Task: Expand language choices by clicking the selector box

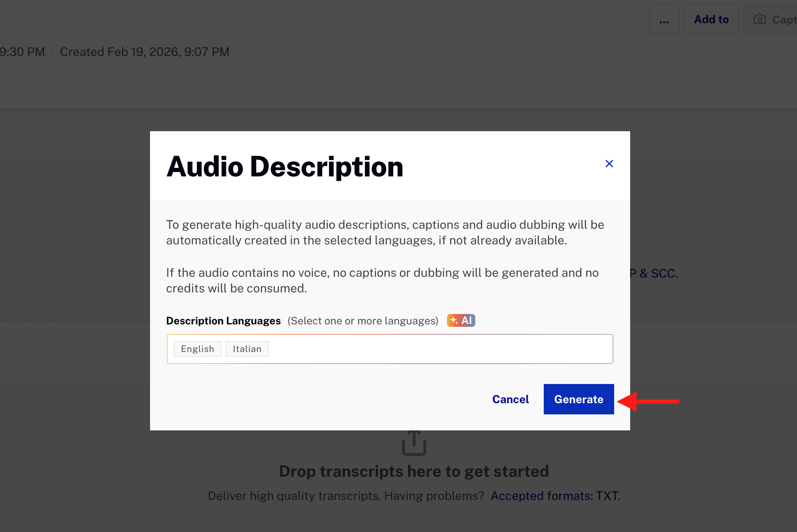Action: 400,348
